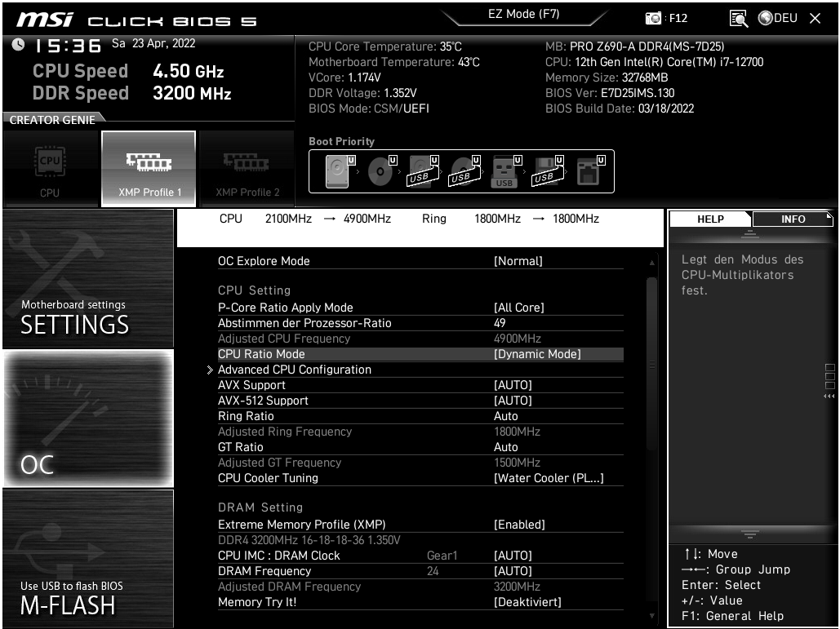This screenshot has height=629, width=840.
Task: Select DDR4 3200MHz 16-18-18-36 1.350V line
Action: [x=309, y=541]
